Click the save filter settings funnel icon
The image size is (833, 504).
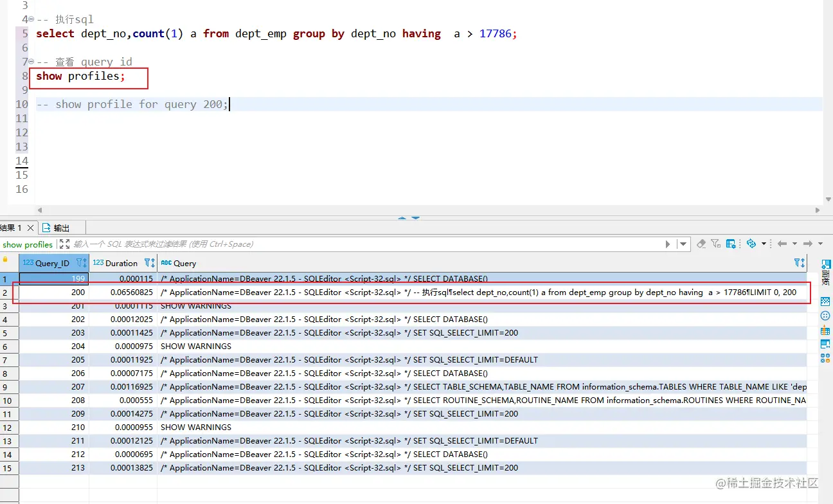click(x=716, y=244)
